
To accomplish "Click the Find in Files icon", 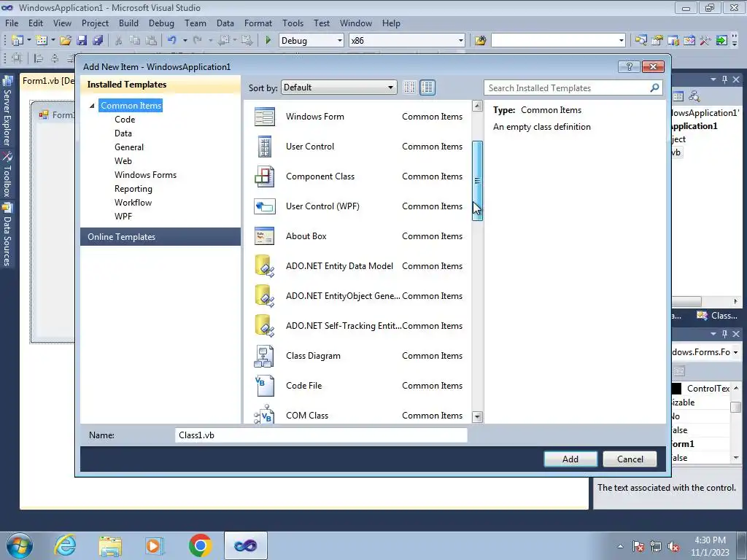I will pos(480,41).
